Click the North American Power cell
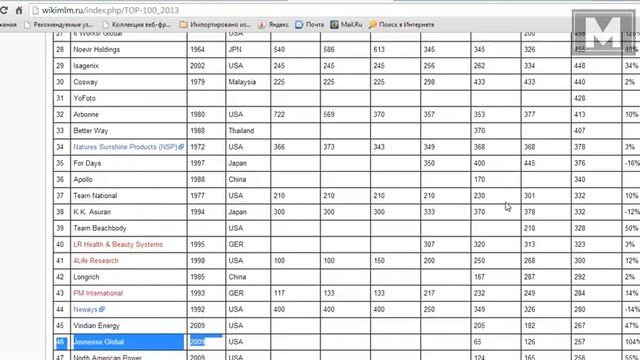Screen dimensions: 640x360 (129, 356)
